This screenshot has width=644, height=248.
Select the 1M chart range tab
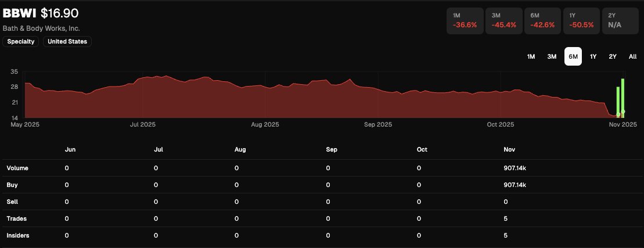[531, 57]
